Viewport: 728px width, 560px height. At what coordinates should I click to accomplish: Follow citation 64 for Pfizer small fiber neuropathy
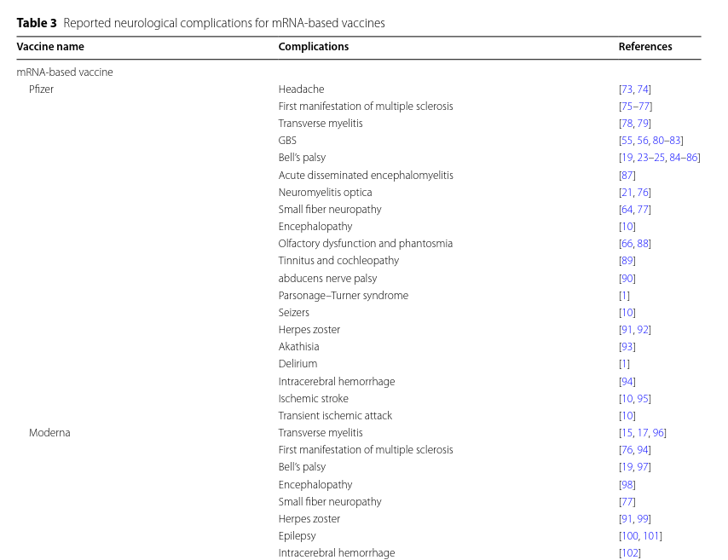(x=627, y=210)
